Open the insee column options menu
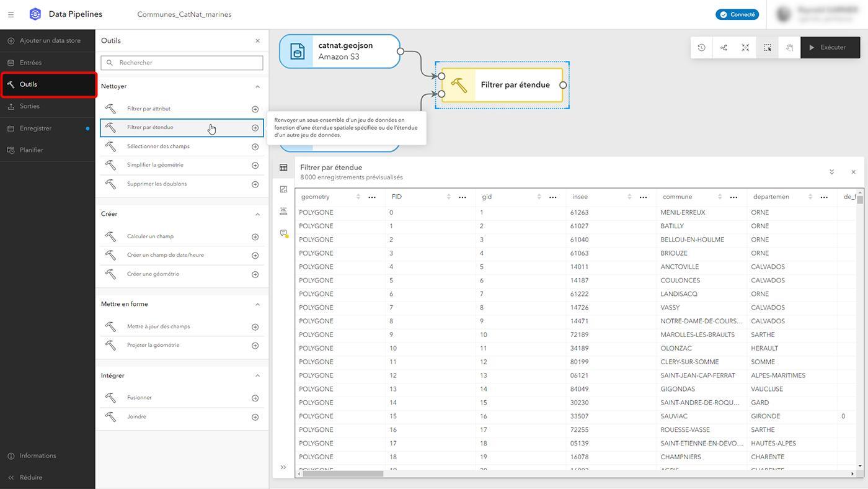The width and height of the screenshot is (868, 489). pyautogui.click(x=643, y=197)
